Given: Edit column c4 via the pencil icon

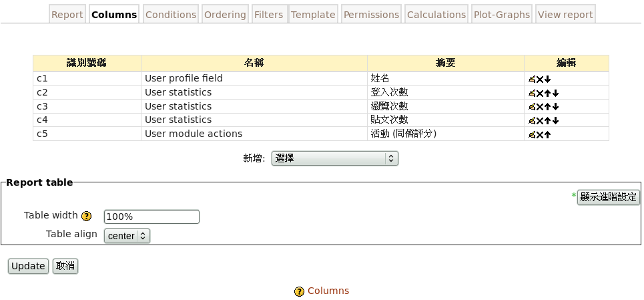Looking at the screenshot, I should click(x=532, y=121).
